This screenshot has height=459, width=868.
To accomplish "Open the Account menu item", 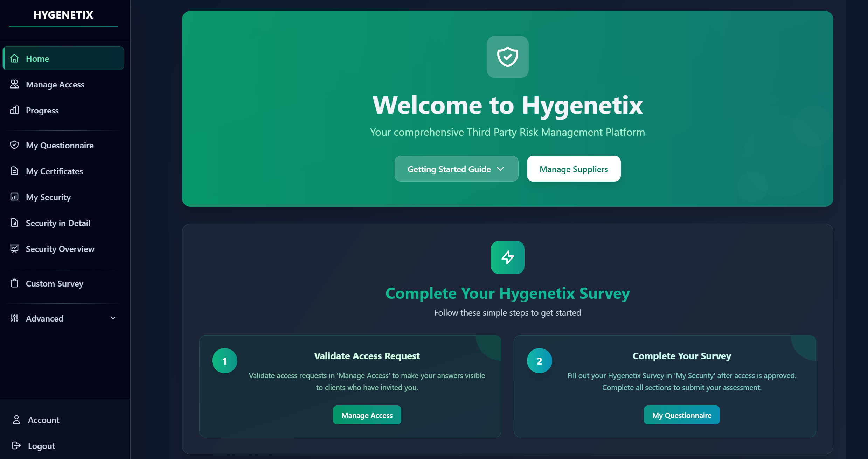I will tap(43, 419).
